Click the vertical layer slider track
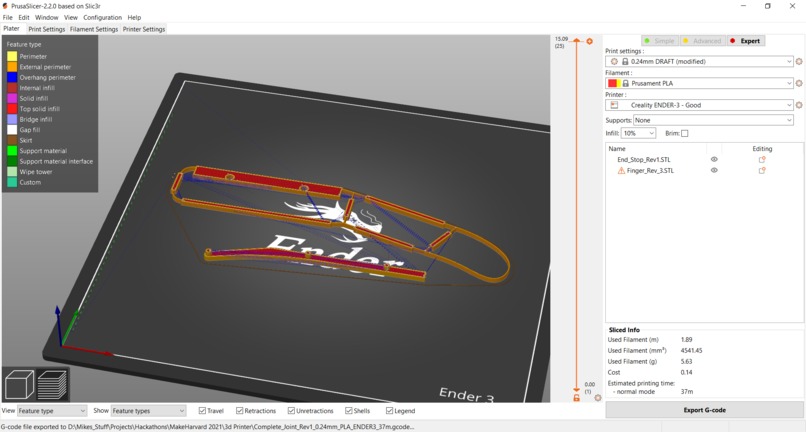806x432 pixels. point(577,216)
